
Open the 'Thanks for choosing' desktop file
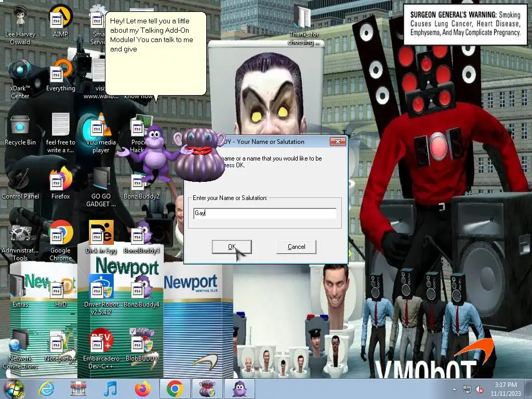(303, 25)
